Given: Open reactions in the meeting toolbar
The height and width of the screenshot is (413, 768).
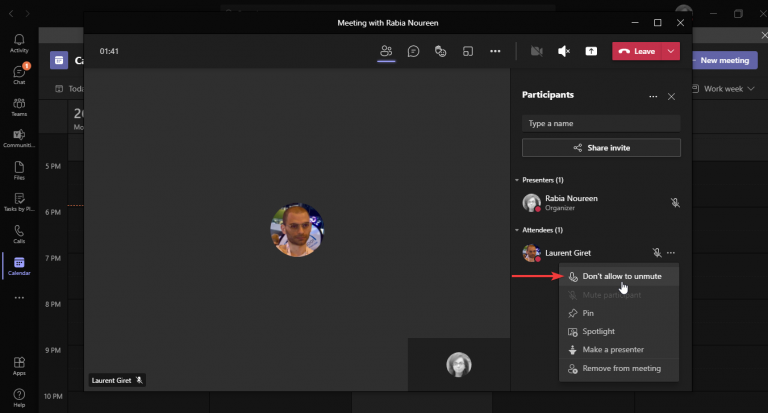Looking at the screenshot, I should [440, 51].
